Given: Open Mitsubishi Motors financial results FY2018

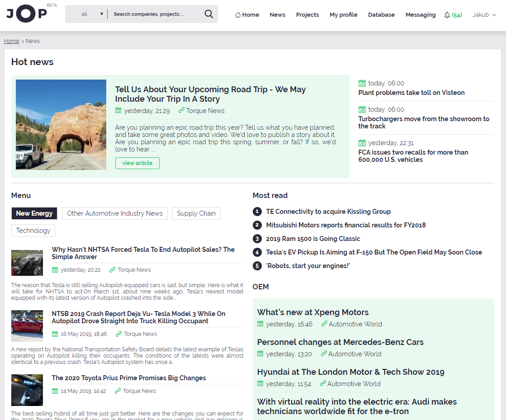Looking at the screenshot, I should point(345,225).
